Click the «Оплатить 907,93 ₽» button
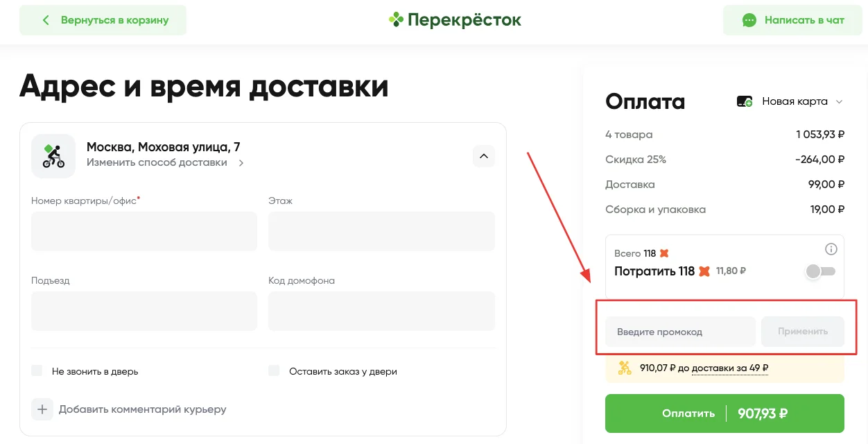Screen dimensions: 868x444 (724, 413)
